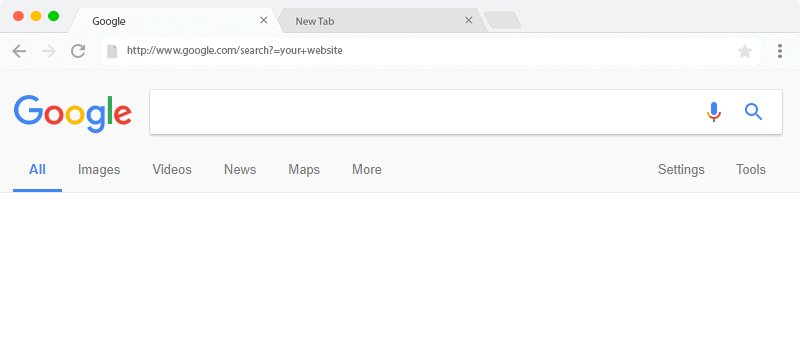Click the yellow minimize window button
The height and width of the screenshot is (360, 800).
[x=36, y=16]
